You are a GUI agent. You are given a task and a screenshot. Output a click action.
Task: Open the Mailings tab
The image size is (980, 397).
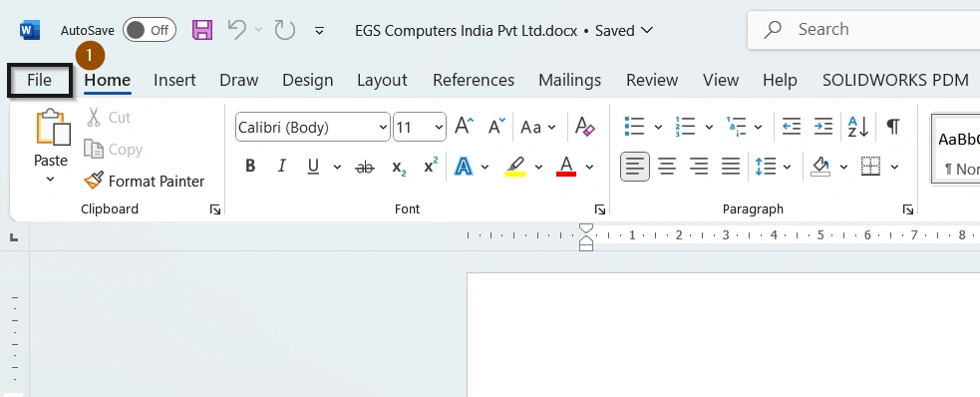[569, 80]
